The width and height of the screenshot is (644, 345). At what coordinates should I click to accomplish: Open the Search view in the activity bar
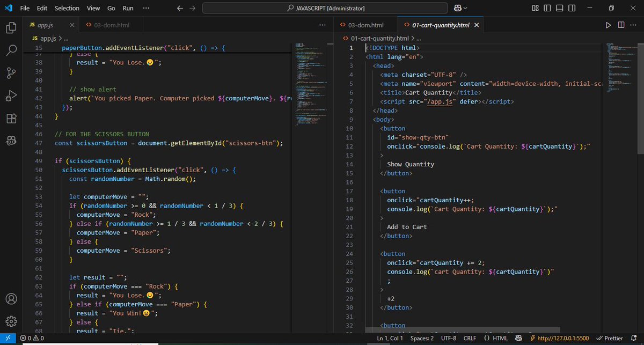click(x=11, y=50)
